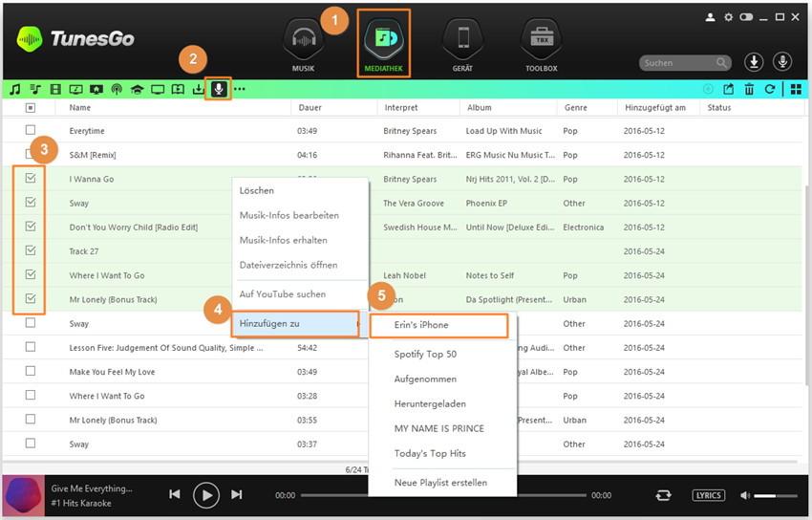This screenshot has width=812, height=520.
Task: Uncheck the Track 27 checkbox
Action: (x=31, y=250)
